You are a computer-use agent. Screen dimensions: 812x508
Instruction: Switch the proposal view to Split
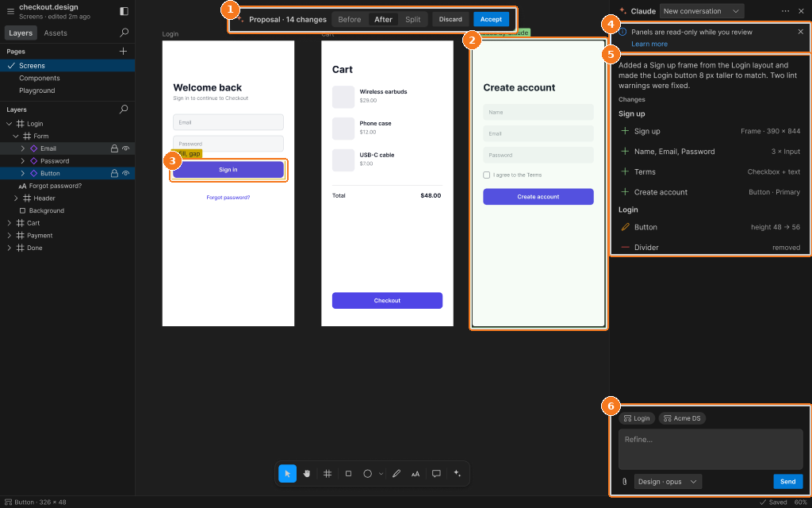[x=412, y=20]
